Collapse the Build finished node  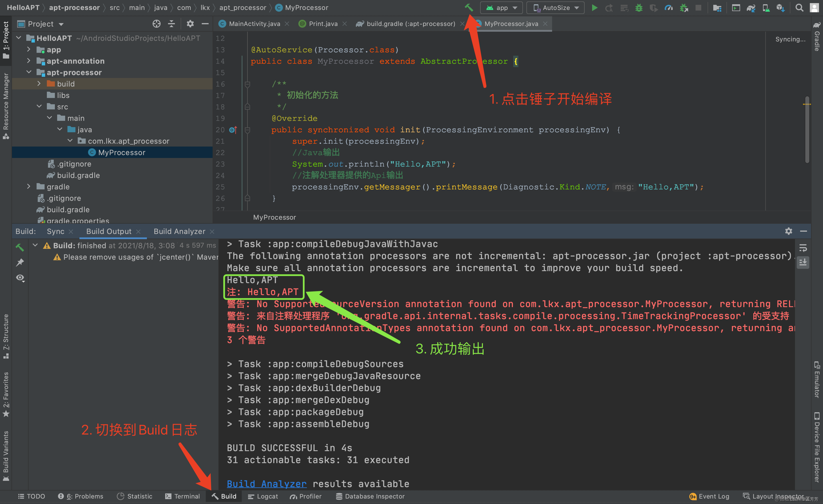35,245
